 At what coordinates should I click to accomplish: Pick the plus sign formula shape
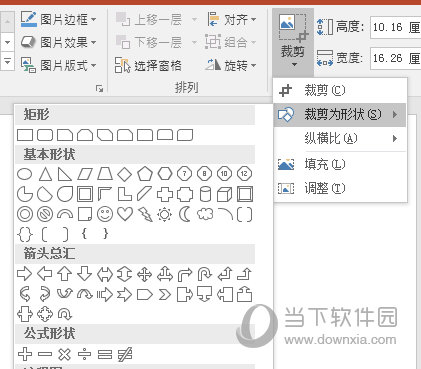tap(25, 354)
